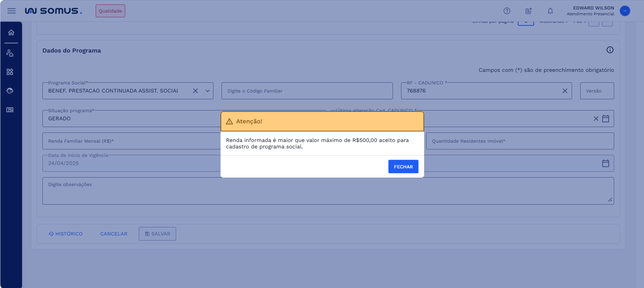
Task: Click the home icon in the sidebar
Action: (x=11, y=33)
